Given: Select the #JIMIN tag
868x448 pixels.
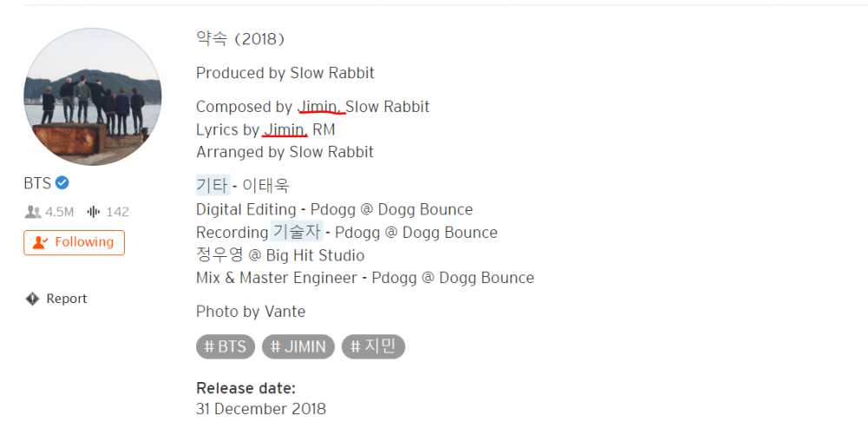Looking at the screenshot, I should tap(299, 346).
